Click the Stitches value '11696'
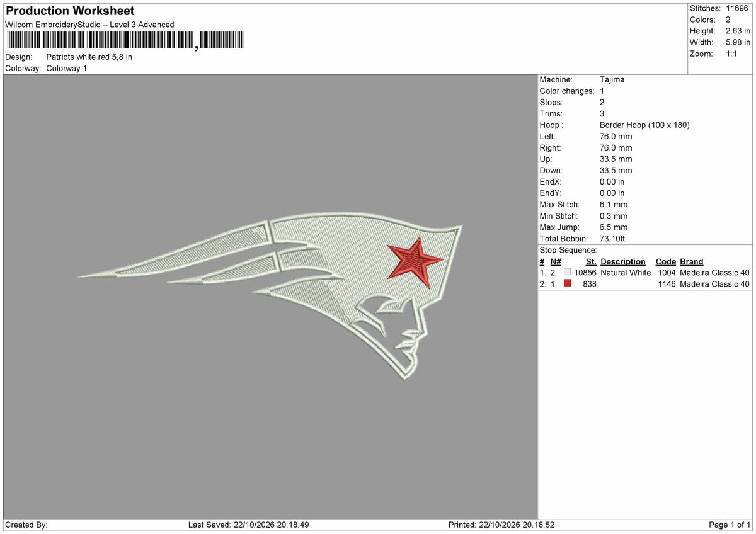The width and height of the screenshot is (756, 534). tap(738, 8)
